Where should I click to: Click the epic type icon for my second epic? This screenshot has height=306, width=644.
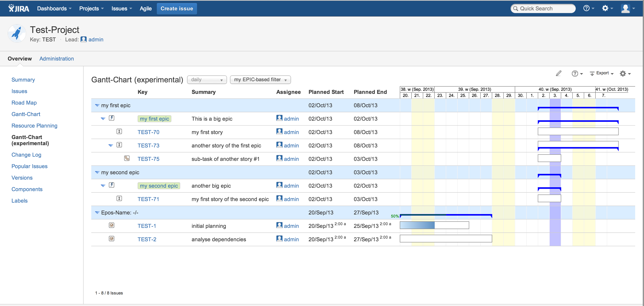111,185
